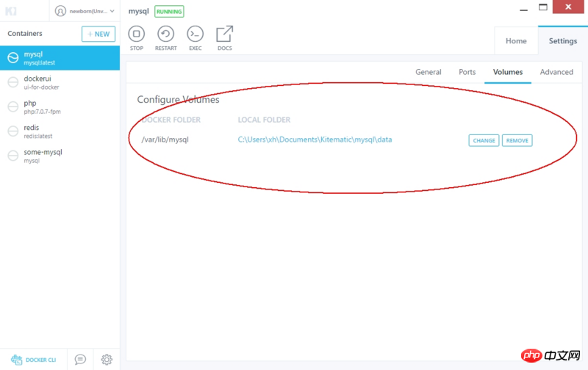
Task: Click the running mysql status icon in sidebar
Action: coord(13,58)
